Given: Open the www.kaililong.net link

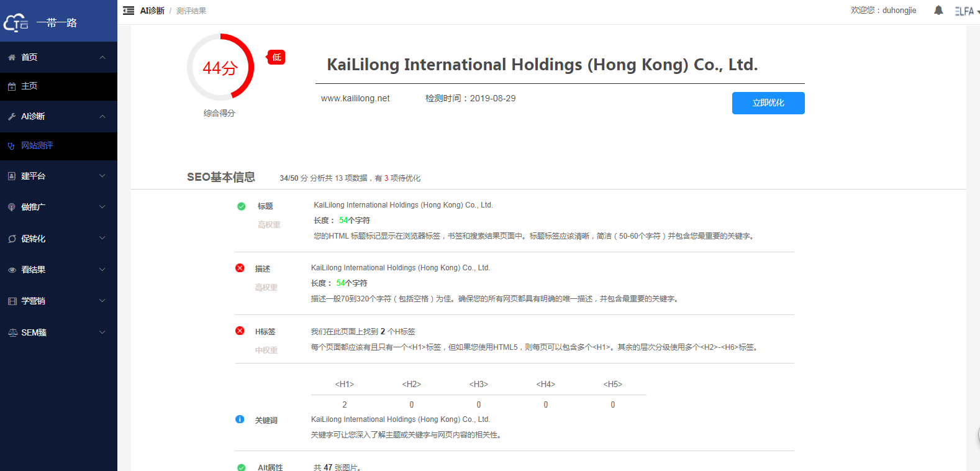Looking at the screenshot, I should (355, 98).
